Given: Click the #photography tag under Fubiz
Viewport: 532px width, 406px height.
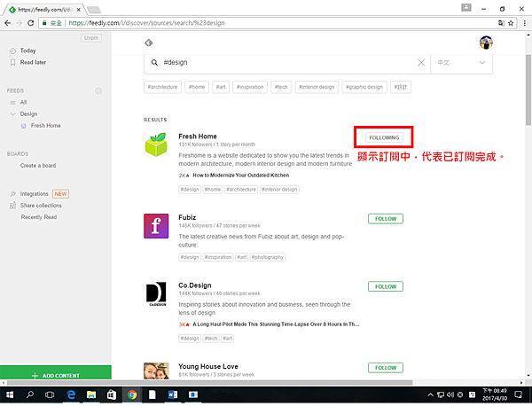Looking at the screenshot, I should pyautogui.click(x=268, y=257).
